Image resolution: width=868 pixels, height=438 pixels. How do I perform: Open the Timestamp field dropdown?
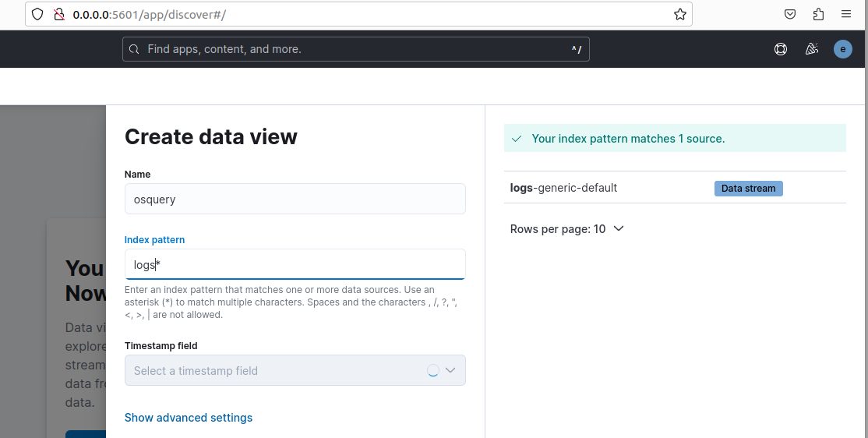295,370
